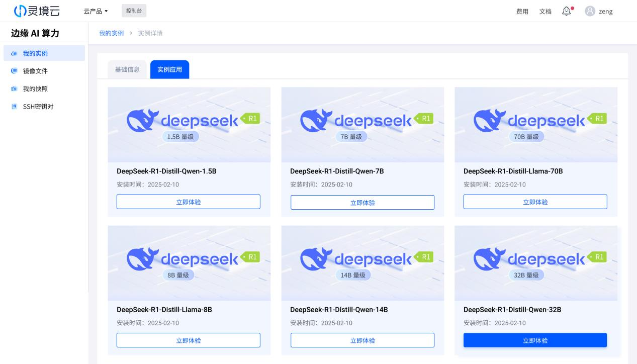Click the 安装时间 text of the Qwen-32B card
Viewport: 637px width, 364px height.
coord(495,323)
